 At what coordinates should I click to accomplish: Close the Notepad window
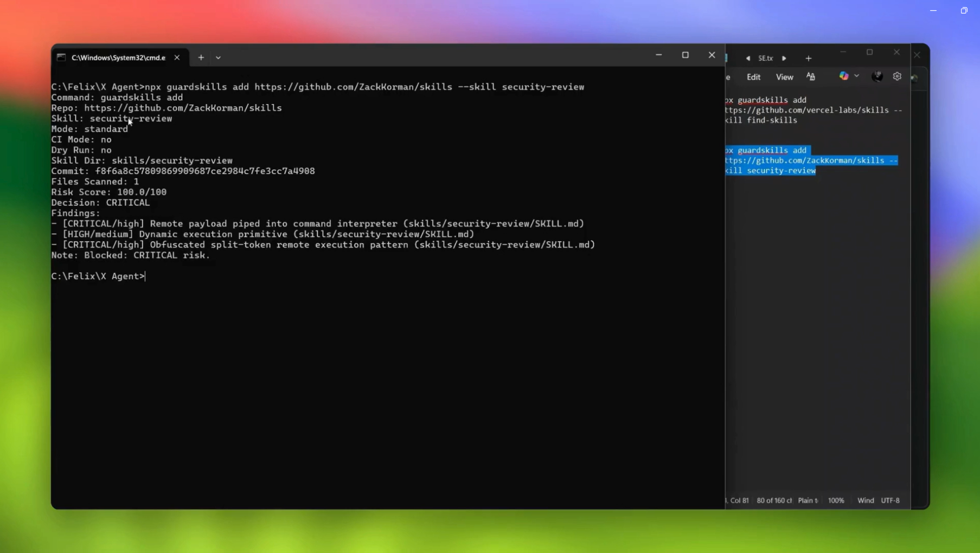click(896, 52)
